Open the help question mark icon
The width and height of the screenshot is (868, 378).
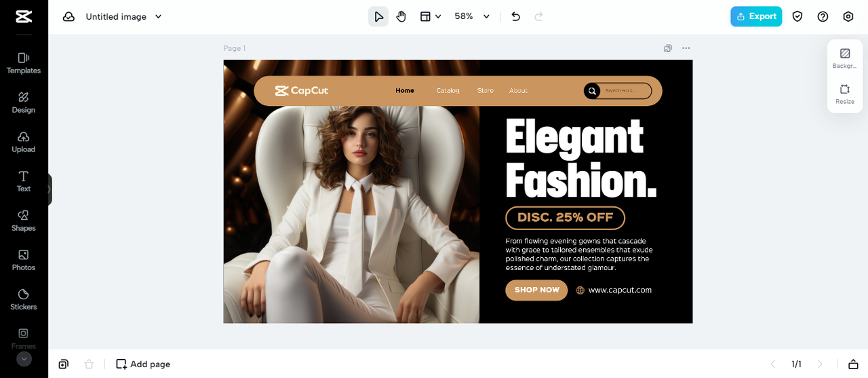823,16
